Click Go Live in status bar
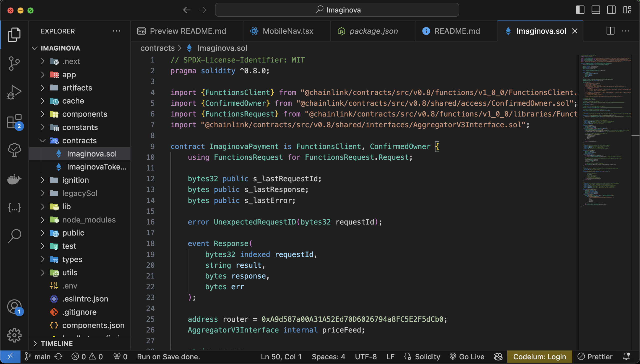This screenshot has width=640, height=364. 467,356
